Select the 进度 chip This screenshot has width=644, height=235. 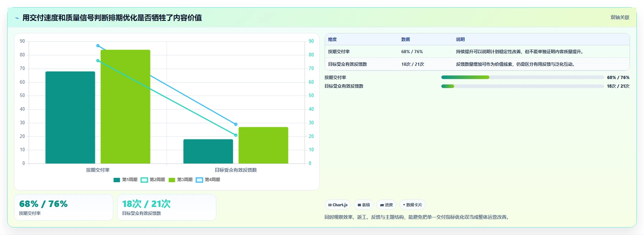point(386,205)
